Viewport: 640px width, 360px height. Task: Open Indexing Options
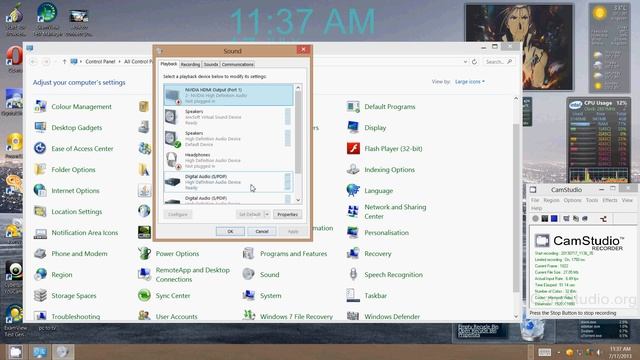point(380,170)
